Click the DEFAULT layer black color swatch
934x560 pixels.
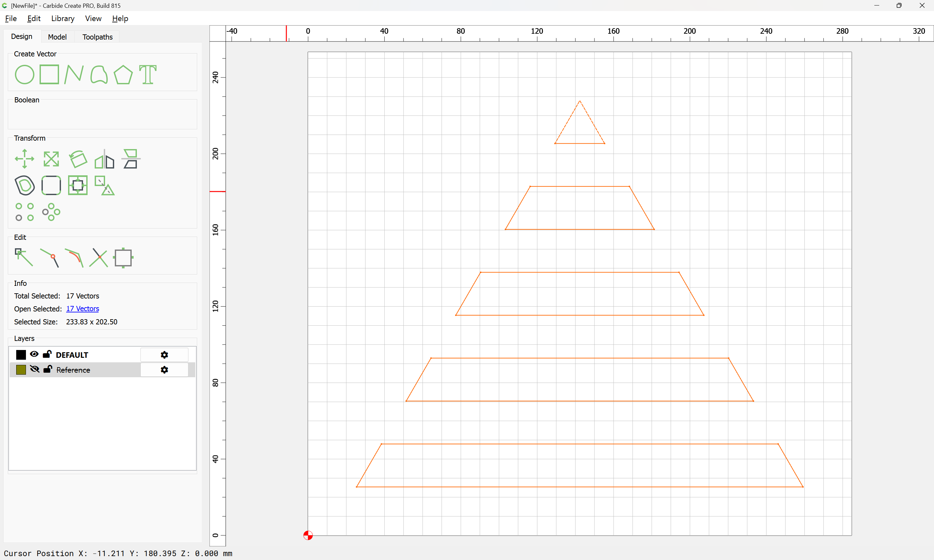tap(21, 355)
